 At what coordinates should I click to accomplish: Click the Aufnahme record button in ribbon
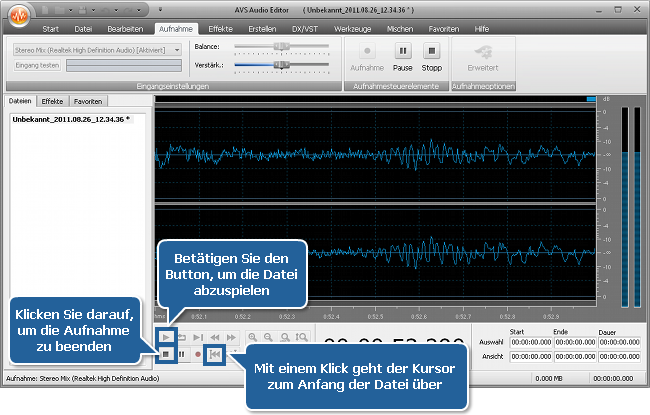[367, 58]
